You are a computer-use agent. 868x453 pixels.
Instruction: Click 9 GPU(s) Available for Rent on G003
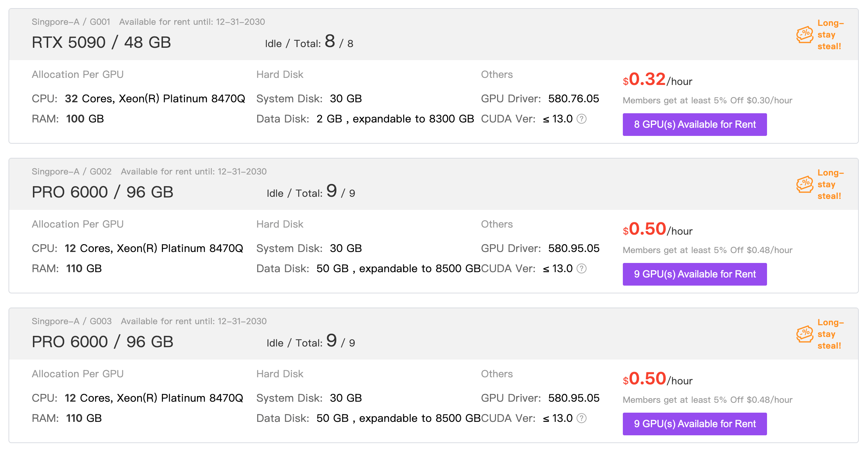click(695, 424)
